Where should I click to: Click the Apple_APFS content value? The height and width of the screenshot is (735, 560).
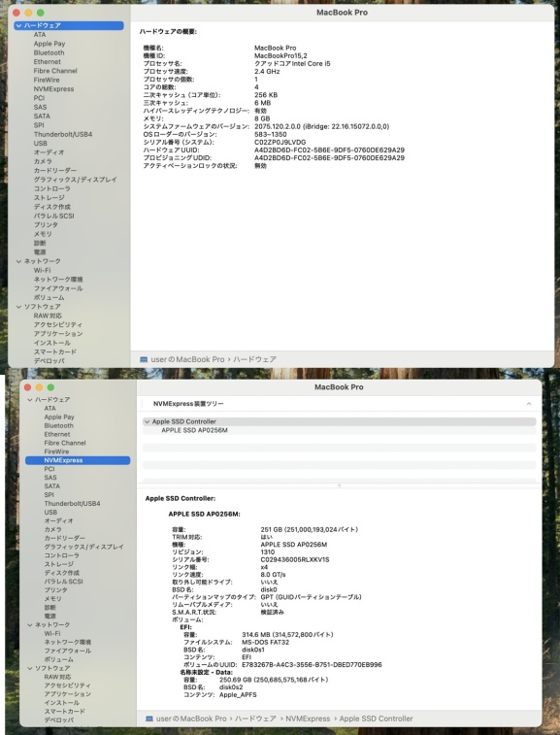pyautogui.click(x=238, y=694)
